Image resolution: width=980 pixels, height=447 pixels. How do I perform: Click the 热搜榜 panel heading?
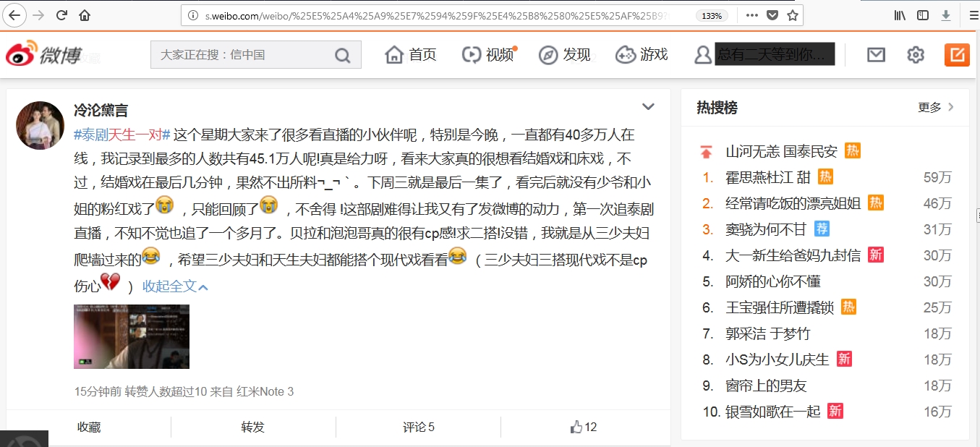coord(717,108)
